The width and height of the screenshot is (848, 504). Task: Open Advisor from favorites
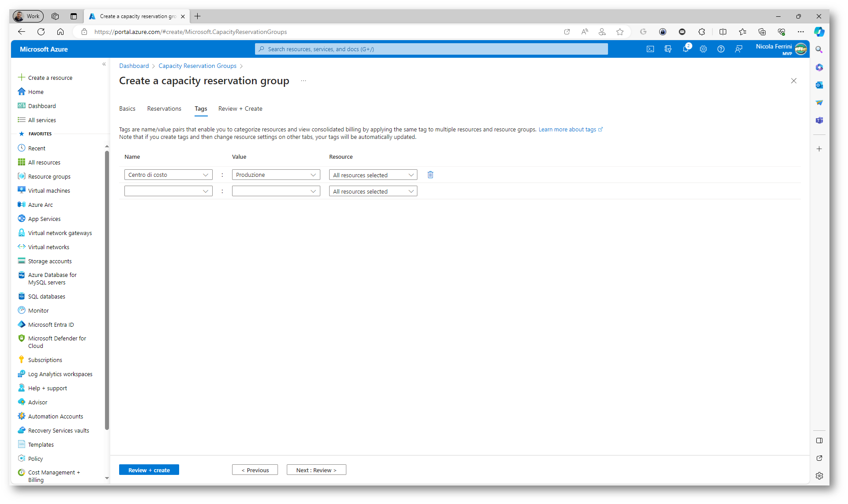coord(38,402)
